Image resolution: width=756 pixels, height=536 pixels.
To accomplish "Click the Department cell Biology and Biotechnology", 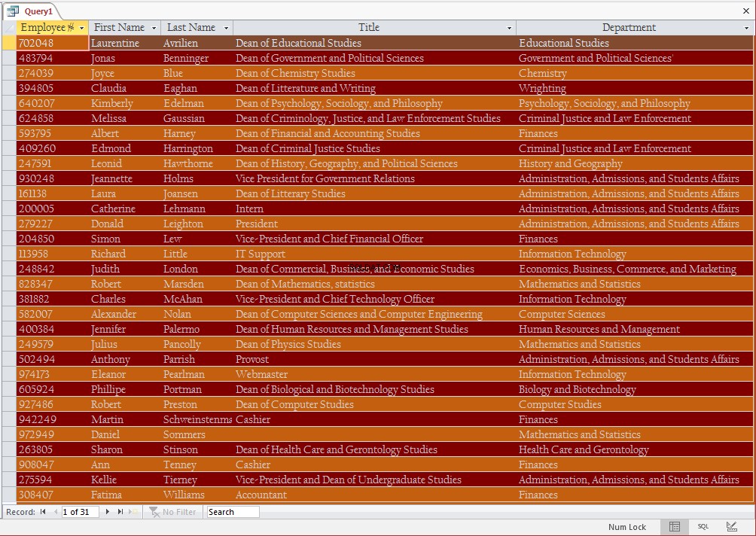I will tap(635, 389).
